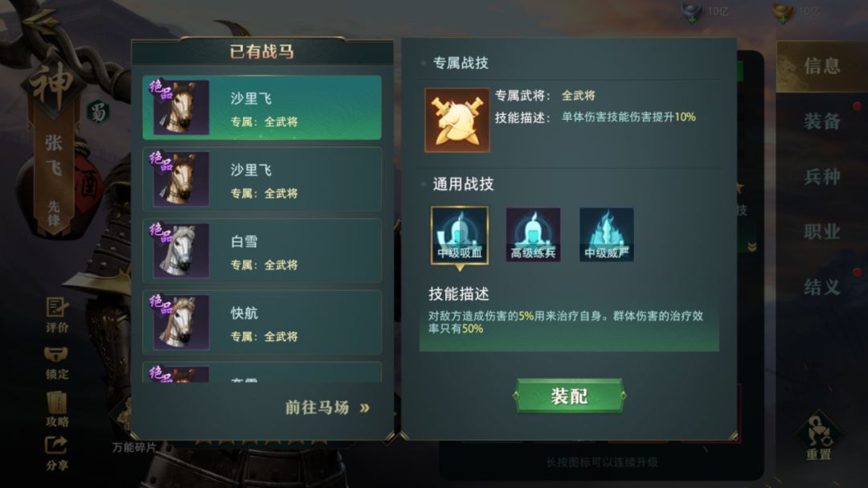
Task: Select the 中级吸血 skill icon
Action: click(x=460, y=235)
